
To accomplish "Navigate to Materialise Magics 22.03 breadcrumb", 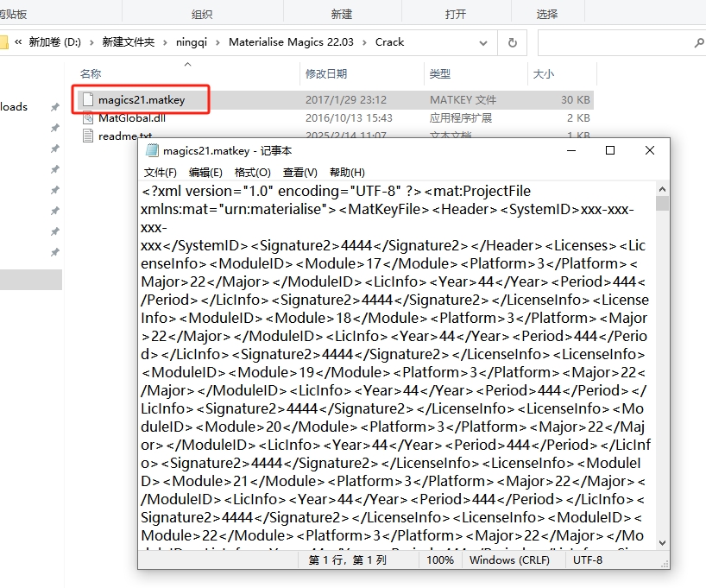I will (x=292, y=42).
